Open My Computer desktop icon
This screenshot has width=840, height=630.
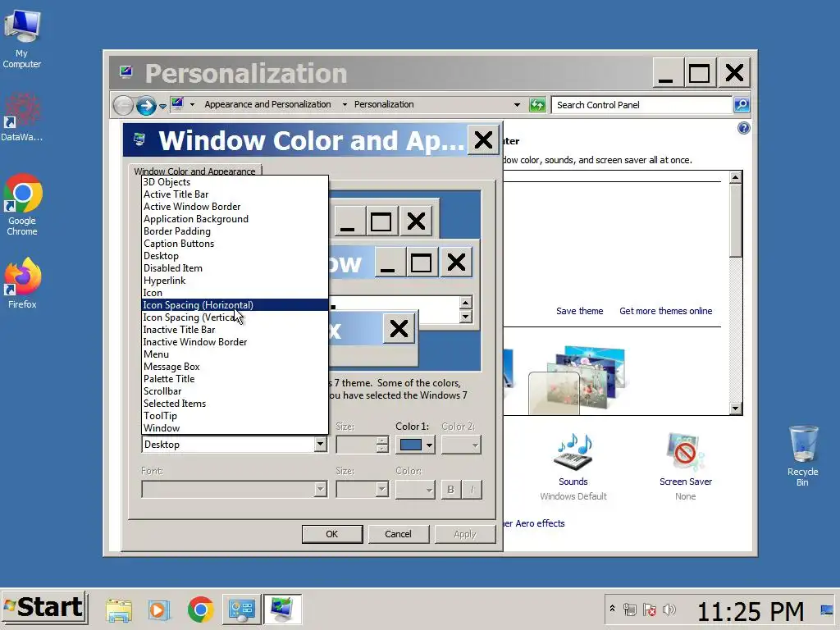pos(21,39)
